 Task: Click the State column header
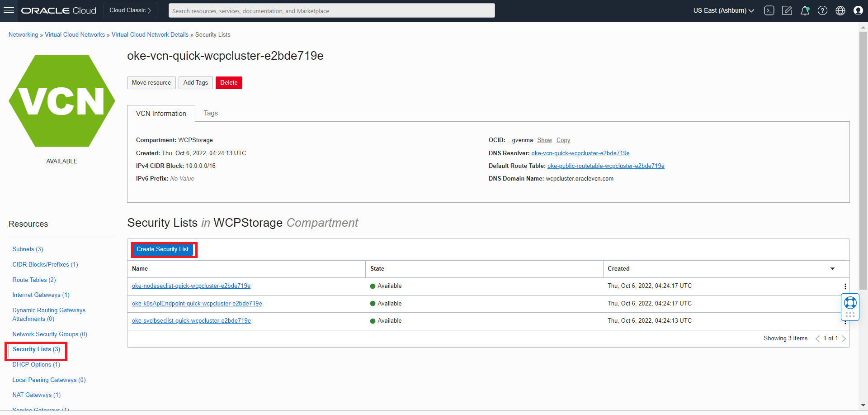coord(377,269)
